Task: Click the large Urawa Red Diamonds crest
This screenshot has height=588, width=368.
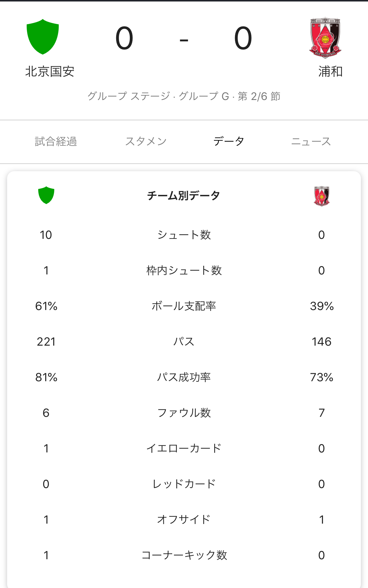Action: click(325, 37)
